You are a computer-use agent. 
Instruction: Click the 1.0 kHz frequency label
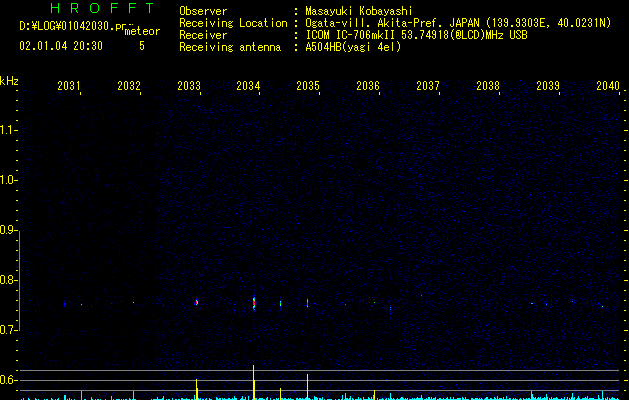tap(8, 180)
